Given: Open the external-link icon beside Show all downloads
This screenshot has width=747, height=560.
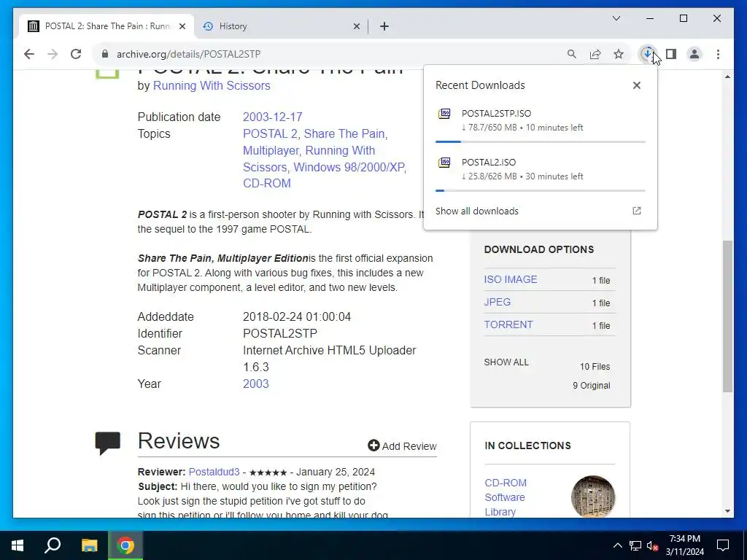Looking at the screenshot, I should point(636,211).
